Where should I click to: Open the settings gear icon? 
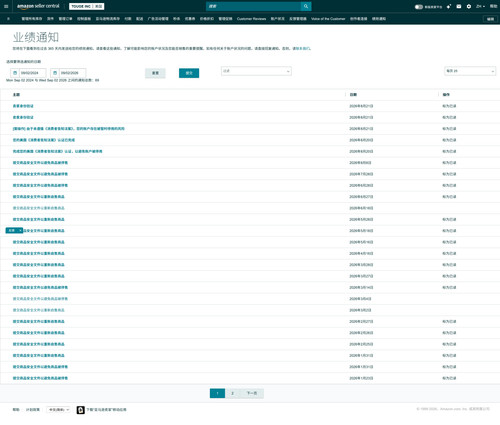pyautogui.click(x=469, y=6)
